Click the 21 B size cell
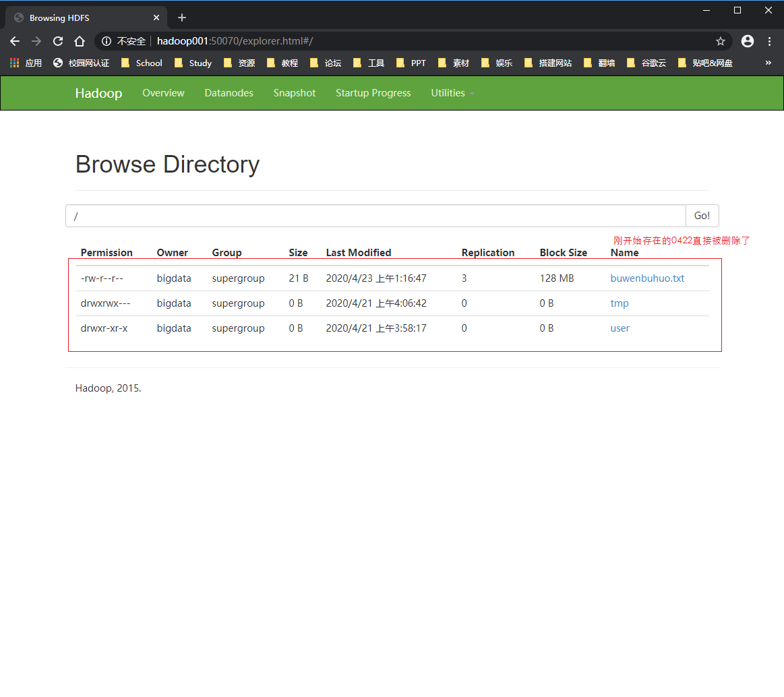The height and width of the screenshot is (697, 784). tap(299, 278)
